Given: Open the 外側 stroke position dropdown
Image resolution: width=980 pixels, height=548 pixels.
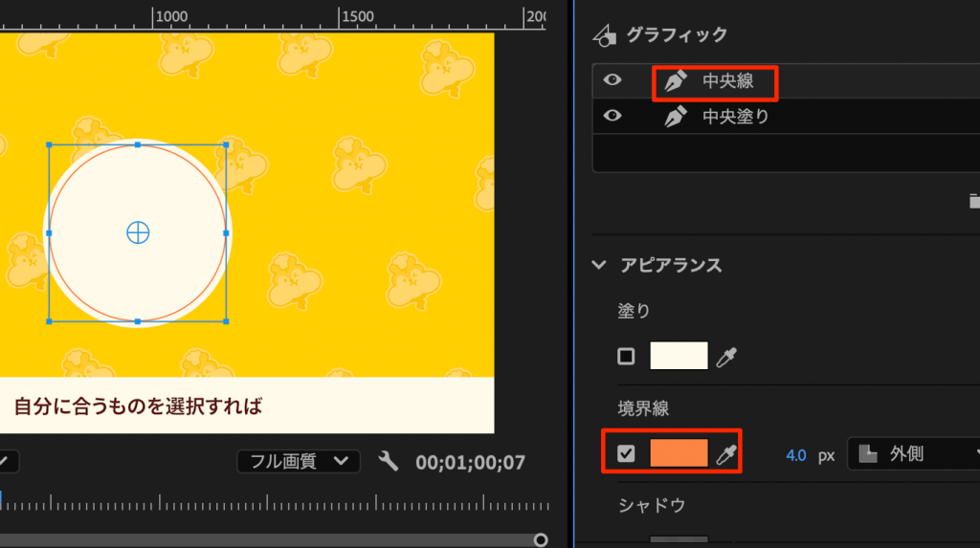Looking at the screenshot, I should 914,454.
